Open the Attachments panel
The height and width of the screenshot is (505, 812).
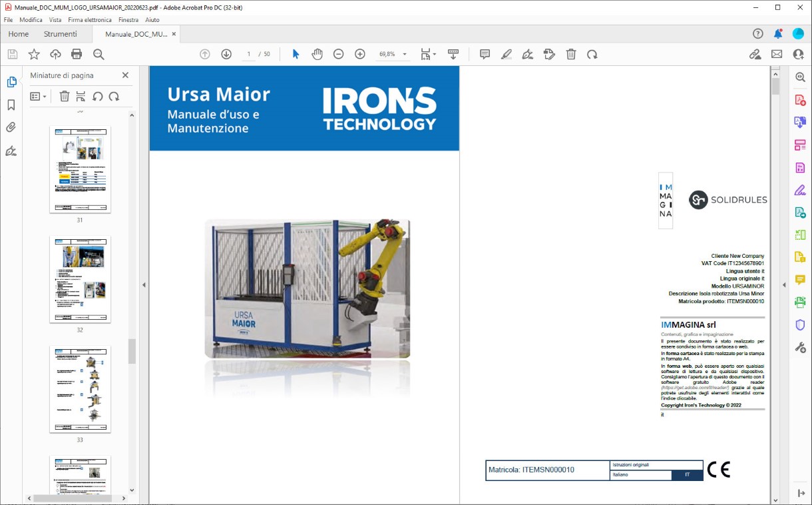12,127
